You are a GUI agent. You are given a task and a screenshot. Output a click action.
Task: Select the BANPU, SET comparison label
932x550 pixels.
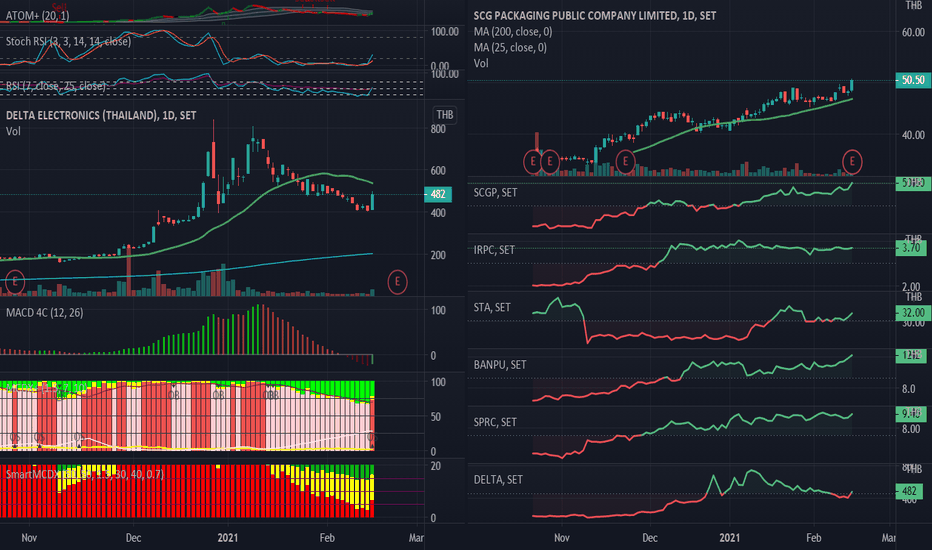pyautogui.click(x=500, y=365)
